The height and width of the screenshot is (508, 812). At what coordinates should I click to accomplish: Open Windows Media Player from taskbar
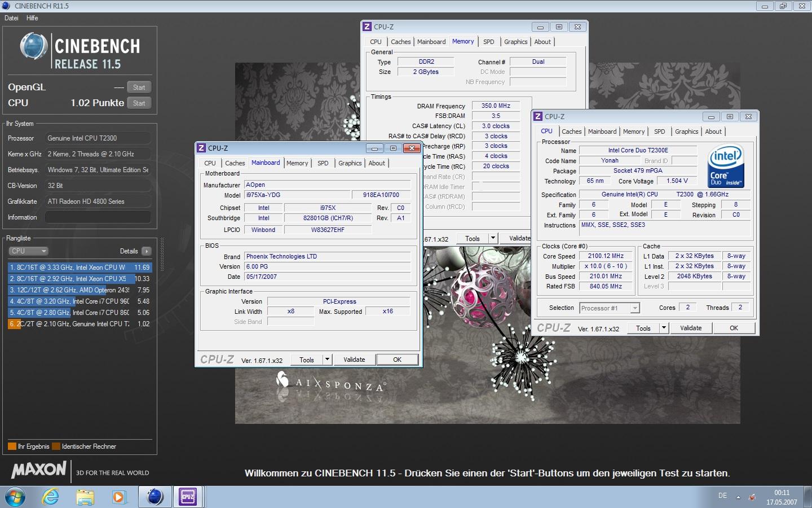(x=118, y=497)
